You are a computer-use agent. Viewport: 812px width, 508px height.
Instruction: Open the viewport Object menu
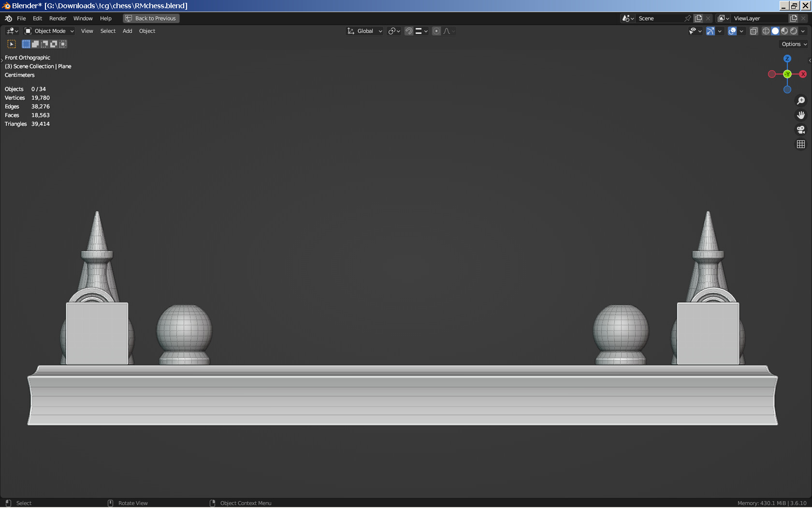pyautogui.click(x=147, y=31)
